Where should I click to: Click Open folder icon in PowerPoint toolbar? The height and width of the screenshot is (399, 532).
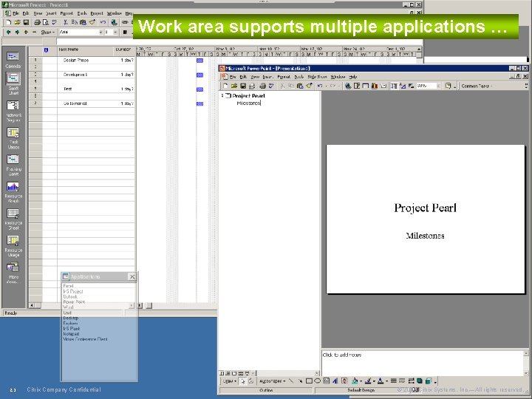(234, 86)
